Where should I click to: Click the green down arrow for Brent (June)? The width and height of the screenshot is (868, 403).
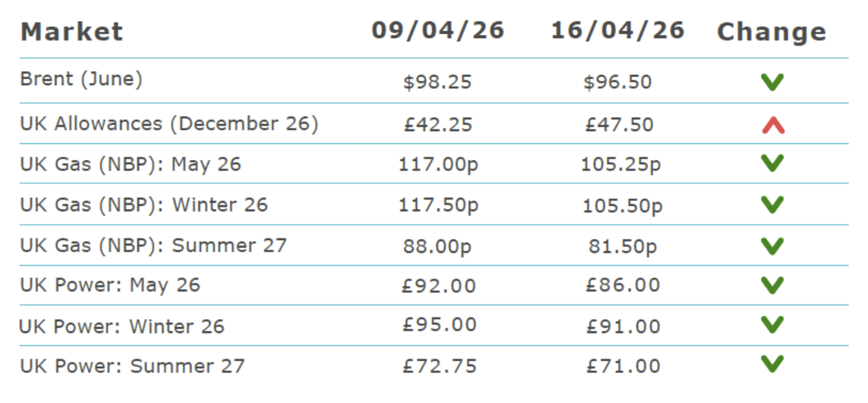[772, 81]
